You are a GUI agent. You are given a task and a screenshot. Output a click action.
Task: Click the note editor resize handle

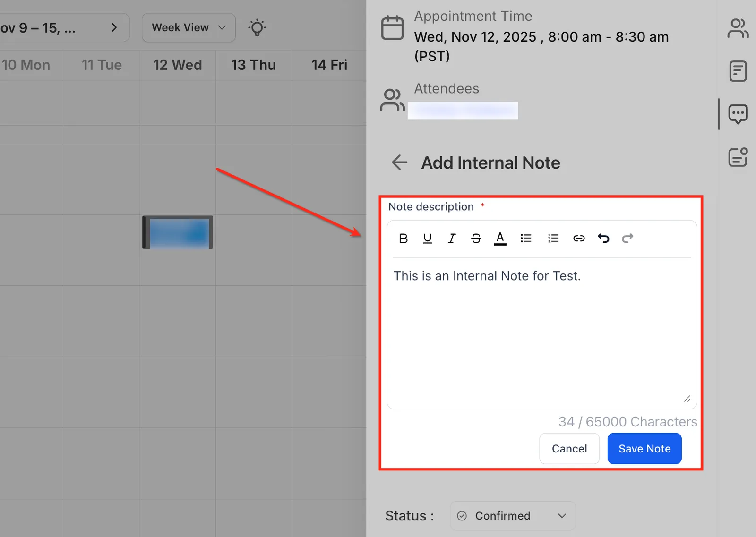click(x=687, y=399)
